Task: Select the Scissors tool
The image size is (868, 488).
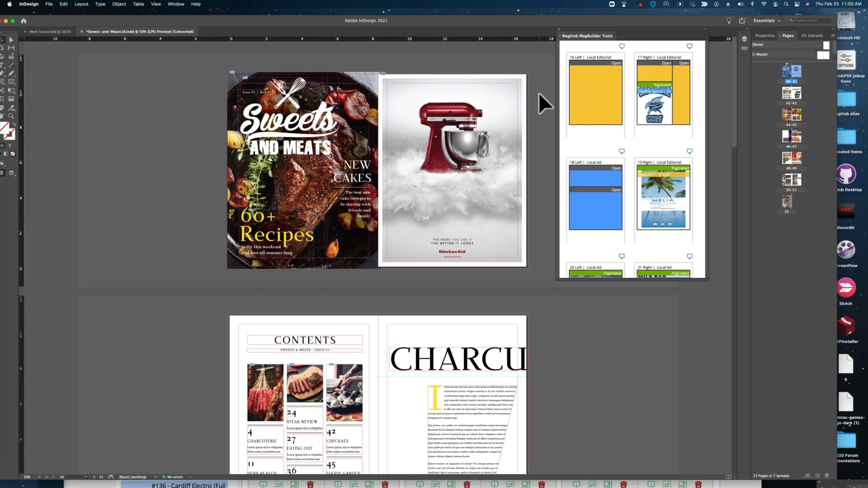Action: pyautogui.click(x=3, y=90)
